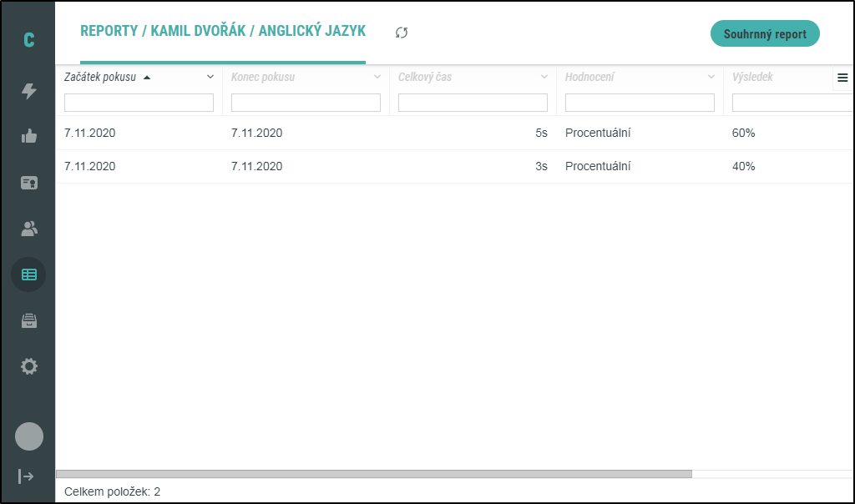
Task: Open the certificate card sidebar icon
Action: point(28,183)
